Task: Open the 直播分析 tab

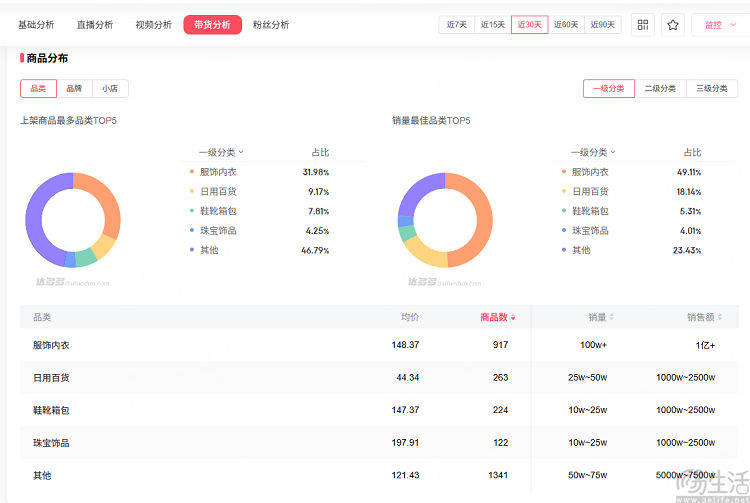Action: click(x=95, y=25)
